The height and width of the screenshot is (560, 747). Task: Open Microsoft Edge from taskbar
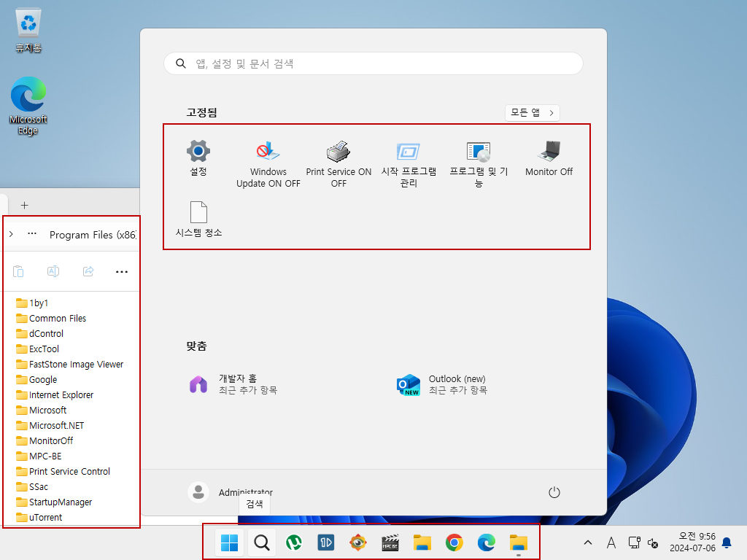[x=487, y=542]
